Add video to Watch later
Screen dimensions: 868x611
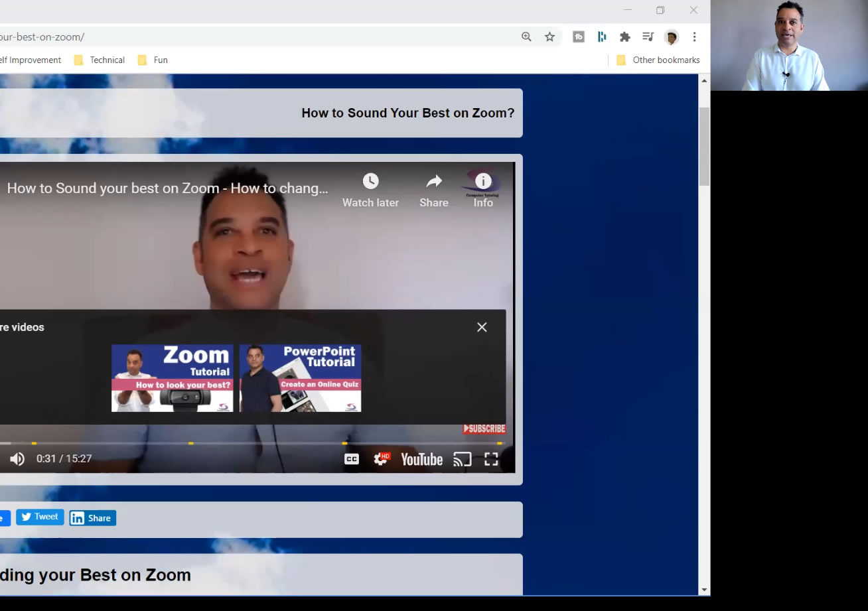tap(370, 190)
